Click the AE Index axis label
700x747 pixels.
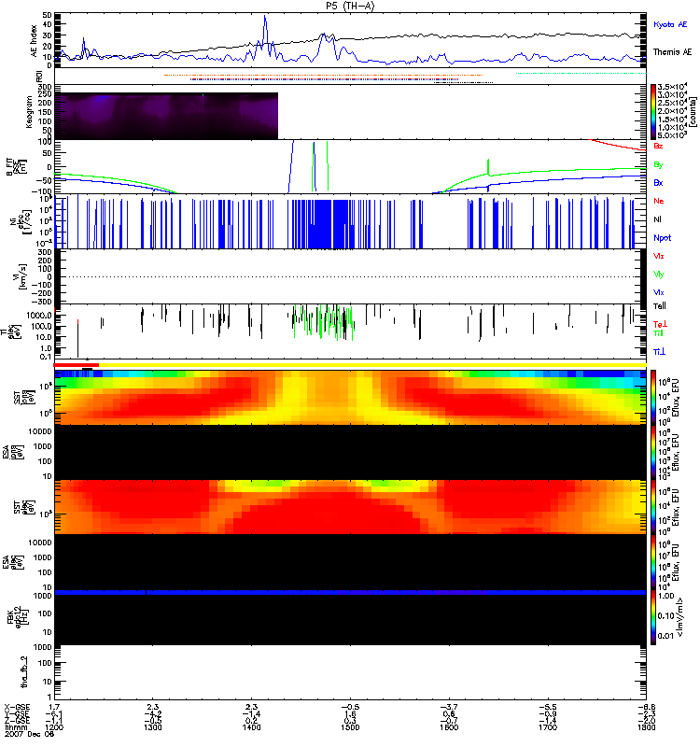34,41
